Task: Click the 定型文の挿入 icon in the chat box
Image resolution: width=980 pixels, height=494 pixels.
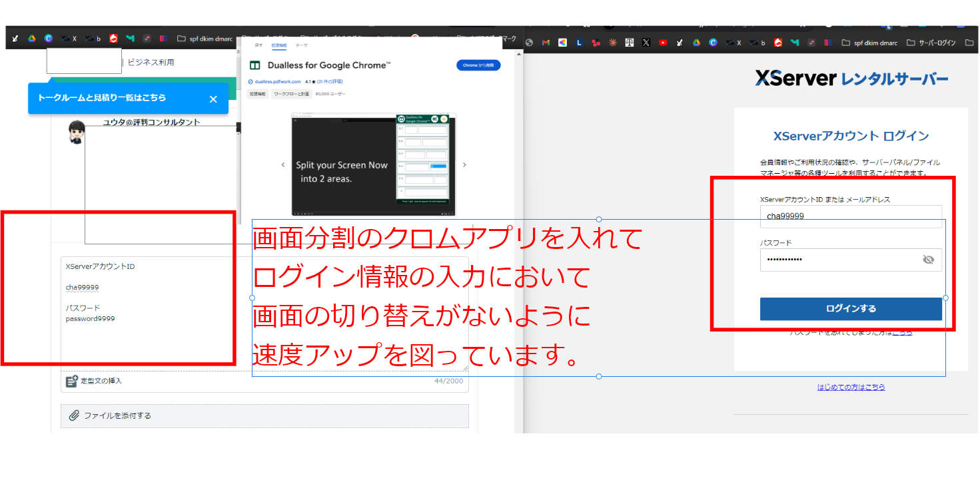Action: [72, 381]
